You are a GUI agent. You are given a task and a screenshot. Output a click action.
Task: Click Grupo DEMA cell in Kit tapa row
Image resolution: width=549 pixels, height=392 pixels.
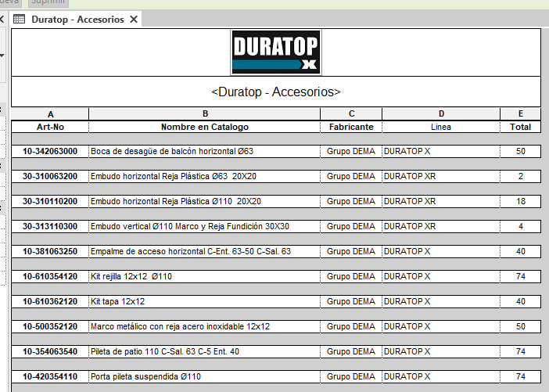[x=351, y=302]
